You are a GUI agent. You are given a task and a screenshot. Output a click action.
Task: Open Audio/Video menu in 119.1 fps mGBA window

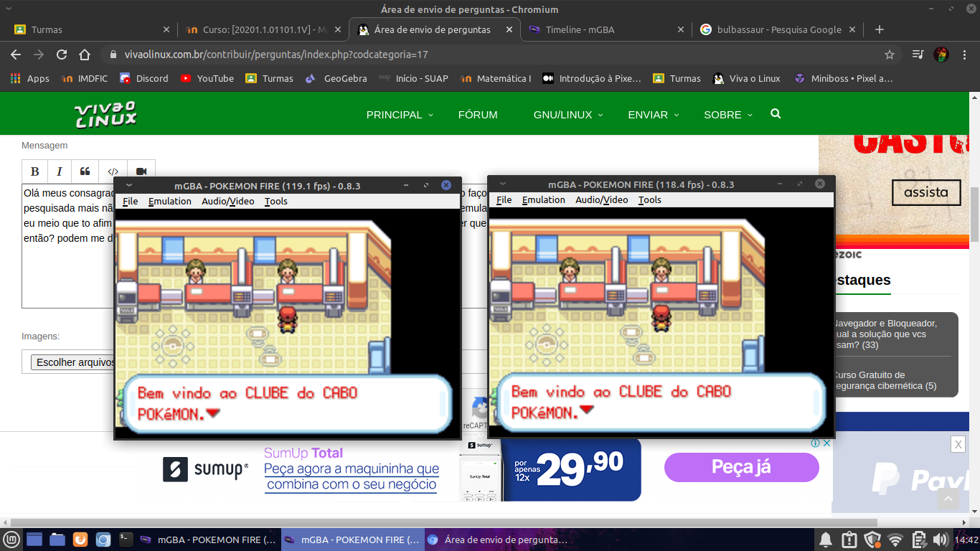pos(228,202)
